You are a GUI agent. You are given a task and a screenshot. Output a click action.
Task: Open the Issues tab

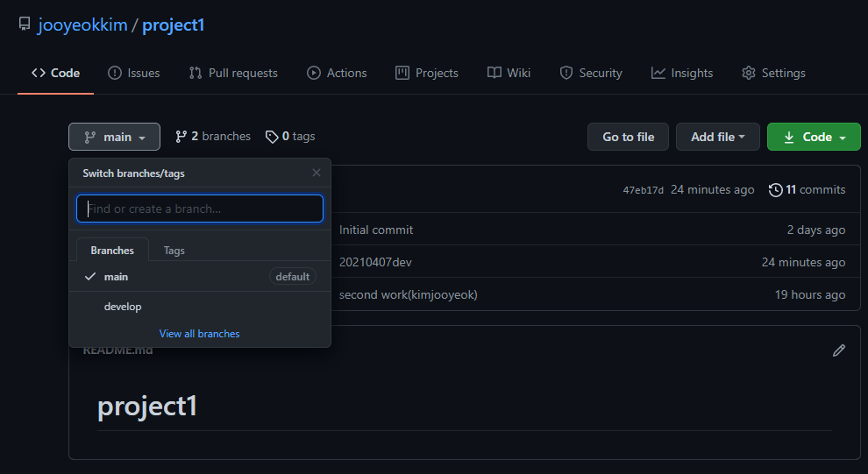tap(133, 73)
